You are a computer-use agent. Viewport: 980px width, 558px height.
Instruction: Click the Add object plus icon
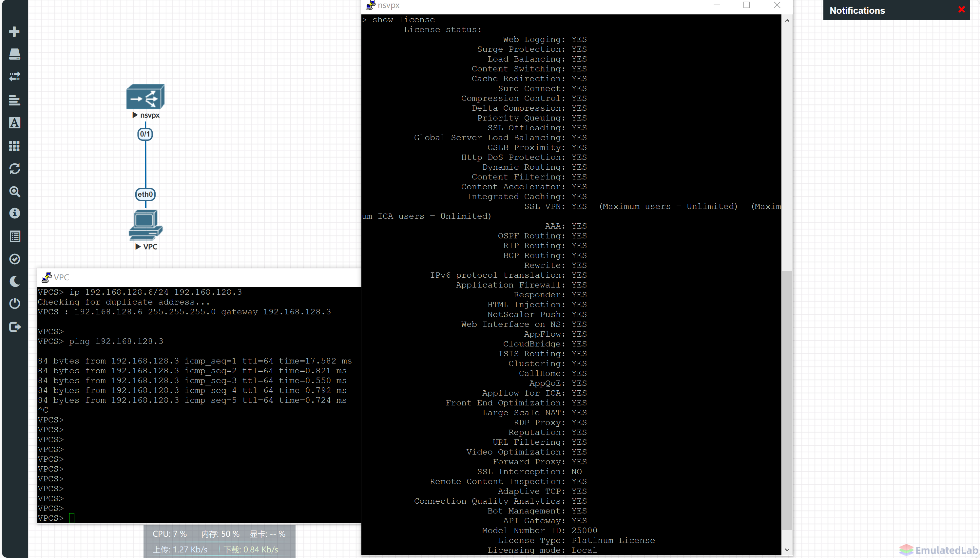[x=14, y=31]
